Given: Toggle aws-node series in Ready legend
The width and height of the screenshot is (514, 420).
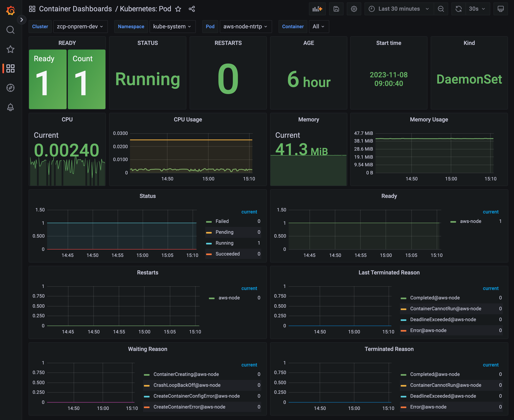Looking at the screenshot, I should [471, 221].
